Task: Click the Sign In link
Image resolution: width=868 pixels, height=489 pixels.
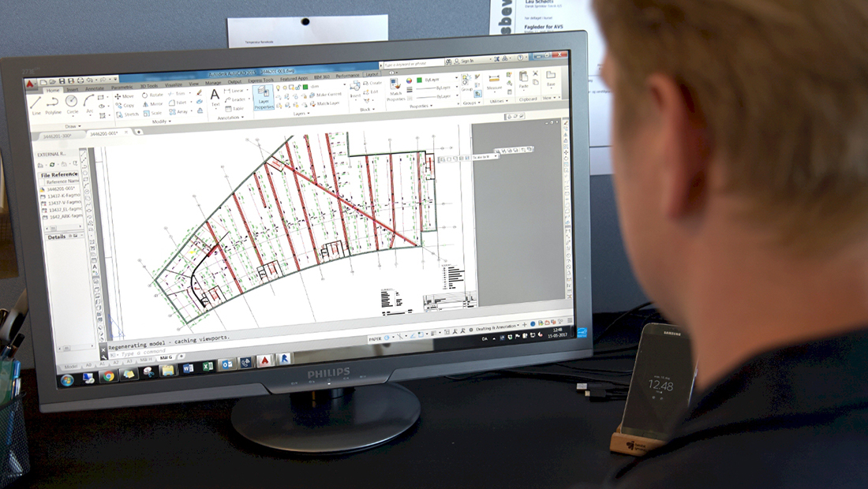Action: click(467, 61)
